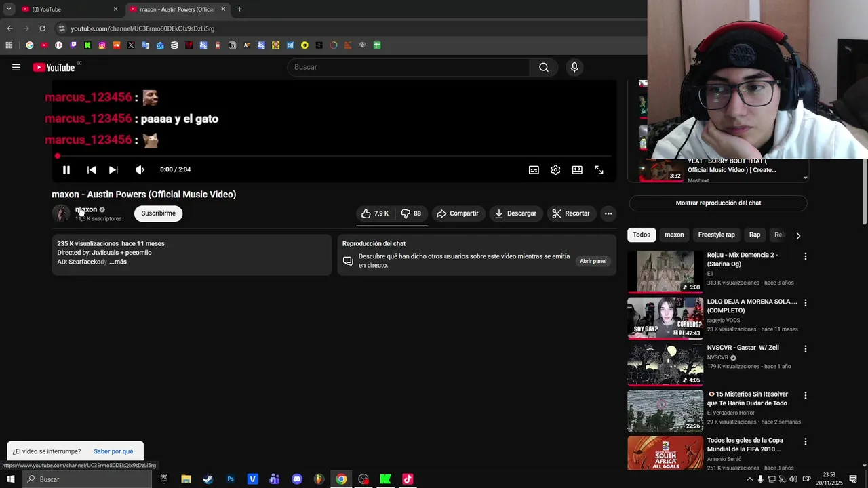The image size is (868, 488).
Task: Open NVSCVR - Gastar W/ Zell video title
Action: pyautogui.click(x=743, y=348)
